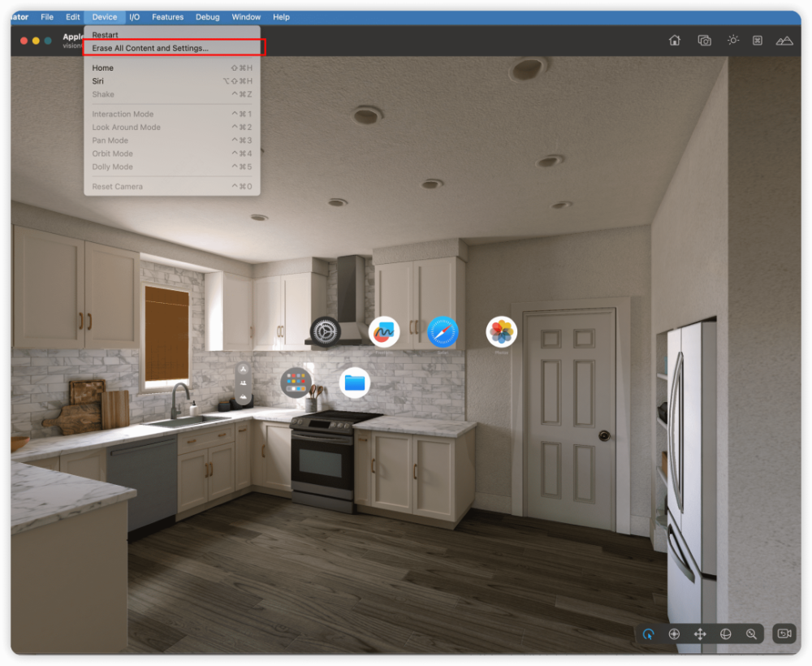This screenshot has height=666, width=812.
Task: Select the Apps tab in home sidebar
Action: click(x=243, y=370)
